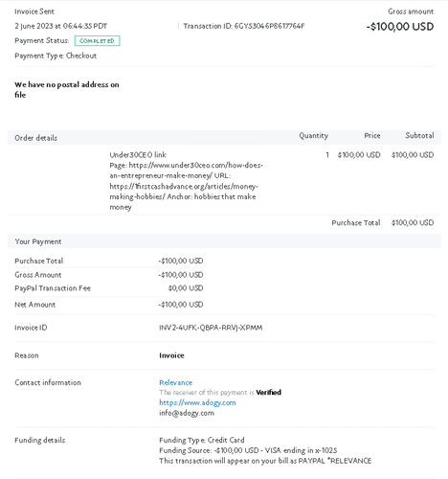This screenshot has height=479, width=448.
Task: Click the Under30CEO link item title
Action: coord(138,155)
